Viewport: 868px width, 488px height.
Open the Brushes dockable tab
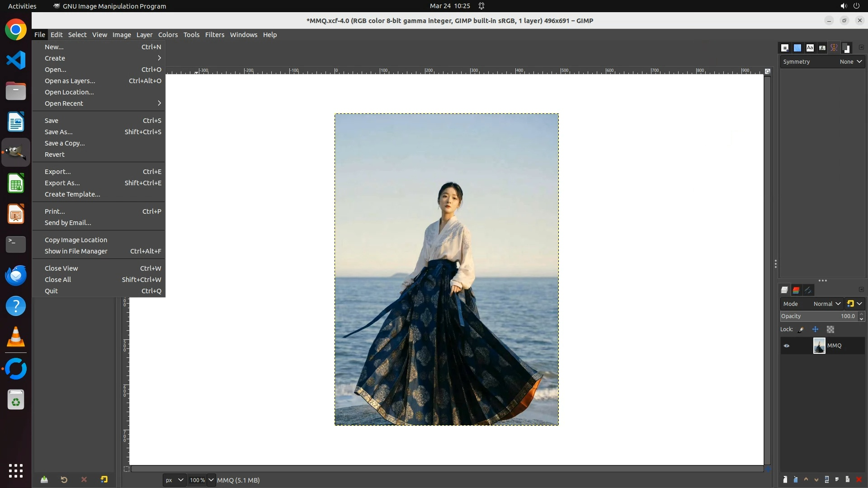pyautogui.click(x=785, y=48)
